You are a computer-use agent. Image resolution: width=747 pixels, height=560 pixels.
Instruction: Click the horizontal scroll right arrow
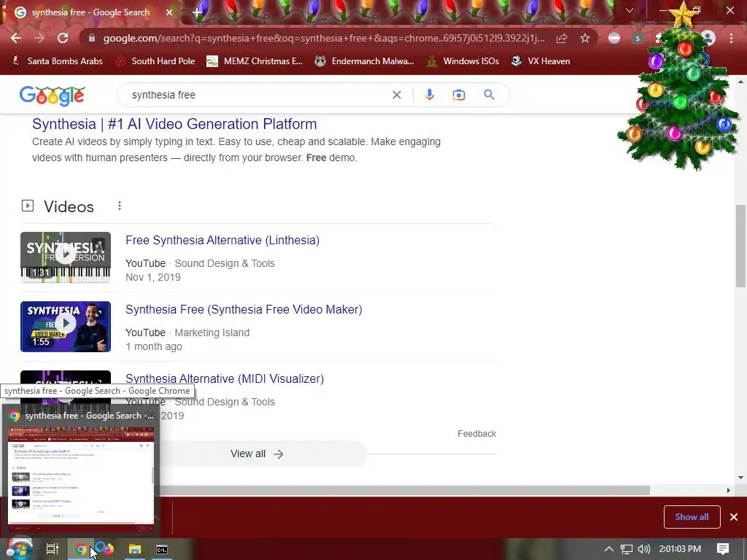729,491
